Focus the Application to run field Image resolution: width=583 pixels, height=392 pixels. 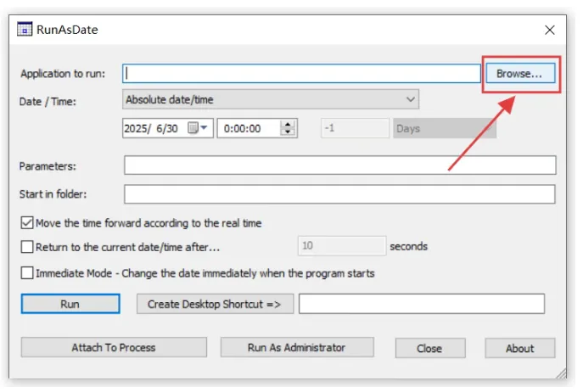tap(301, 73)
